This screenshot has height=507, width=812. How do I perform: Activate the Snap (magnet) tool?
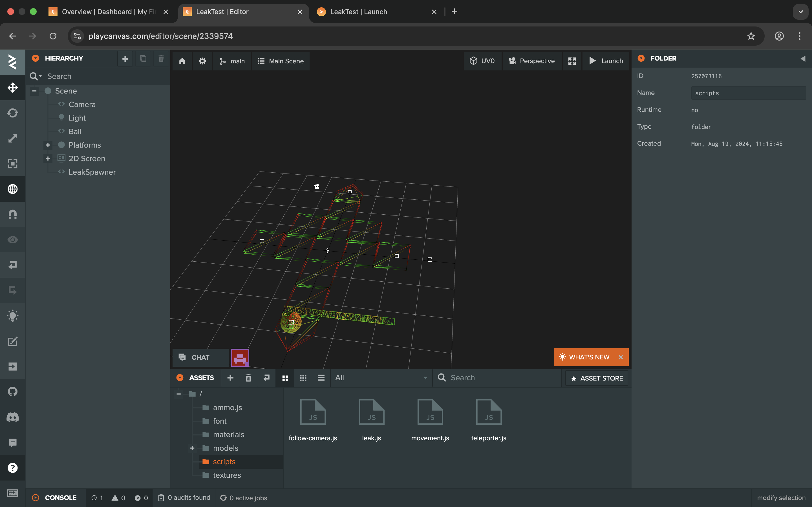point(12,214)
